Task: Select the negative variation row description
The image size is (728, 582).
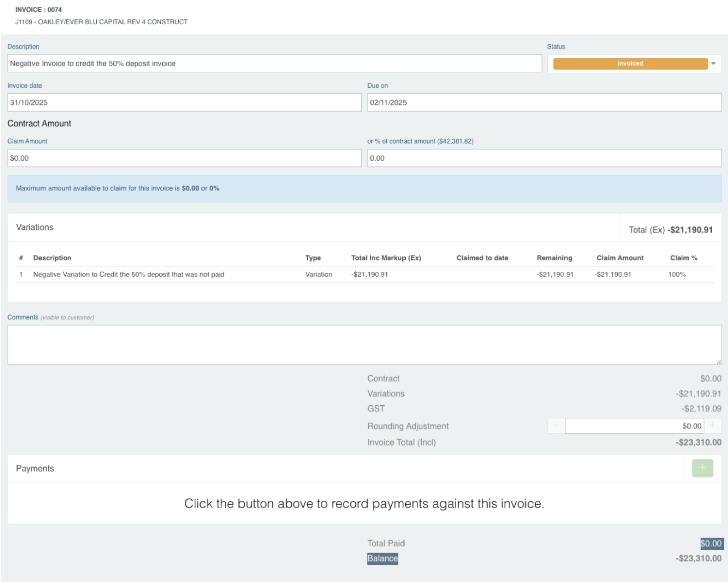Action: point(129,275)
